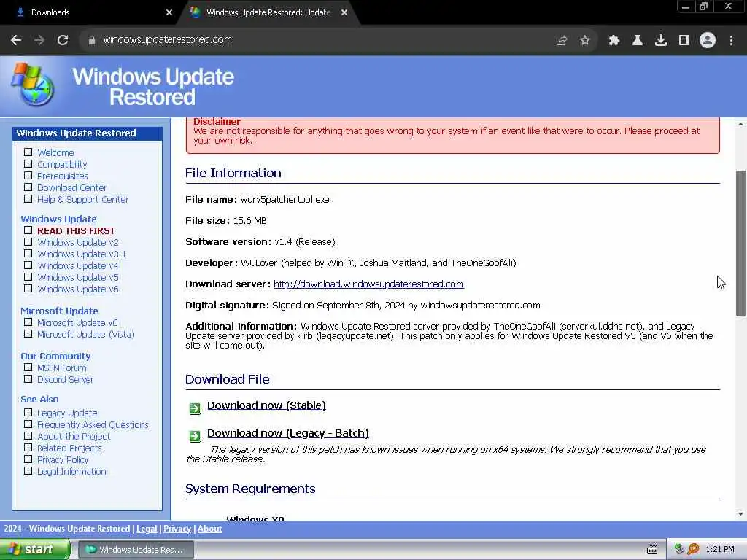Open the profile avatar menu
Screen dimensions: 747x560
click(708, 40)
